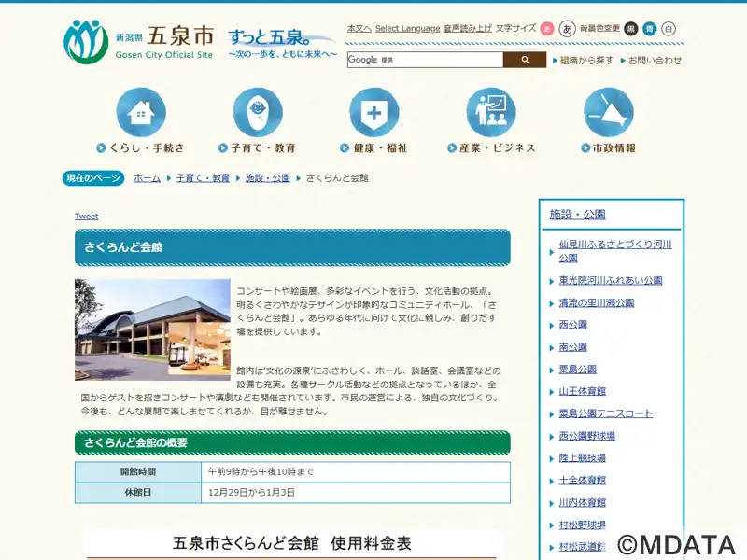
Task: Click the さくらんど会館 building photo
Action: (152, 329)
